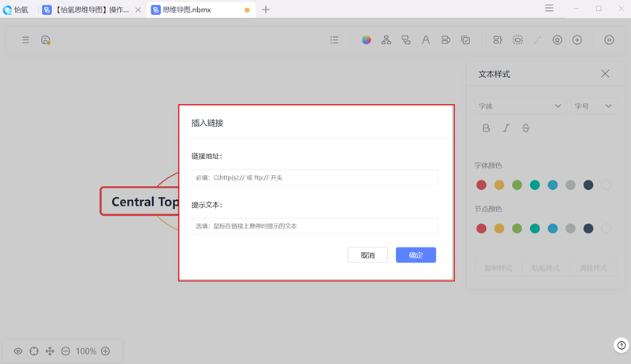Click the save file icon with orange dot
Viewport: 631px width, 364px height.
click(46, 39)
